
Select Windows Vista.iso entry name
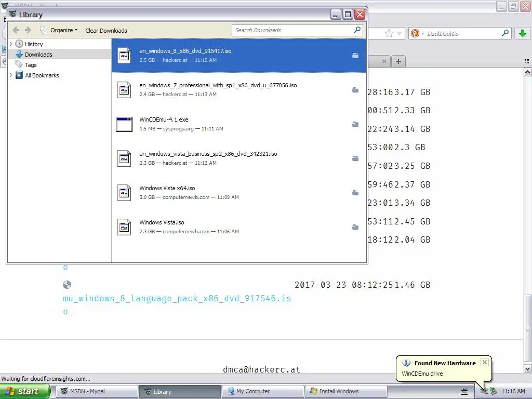point(162,222)
